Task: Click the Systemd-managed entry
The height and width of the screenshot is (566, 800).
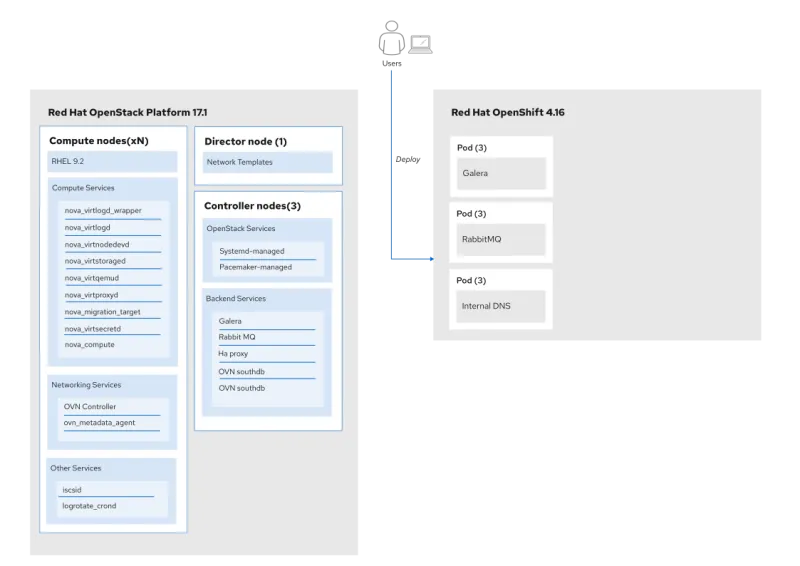Action: click(x=252, y=251)
